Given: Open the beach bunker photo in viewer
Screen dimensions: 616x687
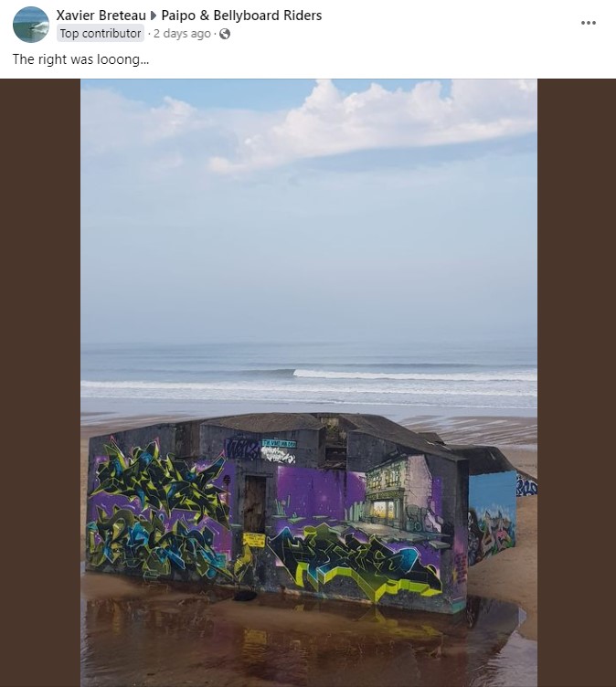Looking at the screenshot, I should click(309, 383).
